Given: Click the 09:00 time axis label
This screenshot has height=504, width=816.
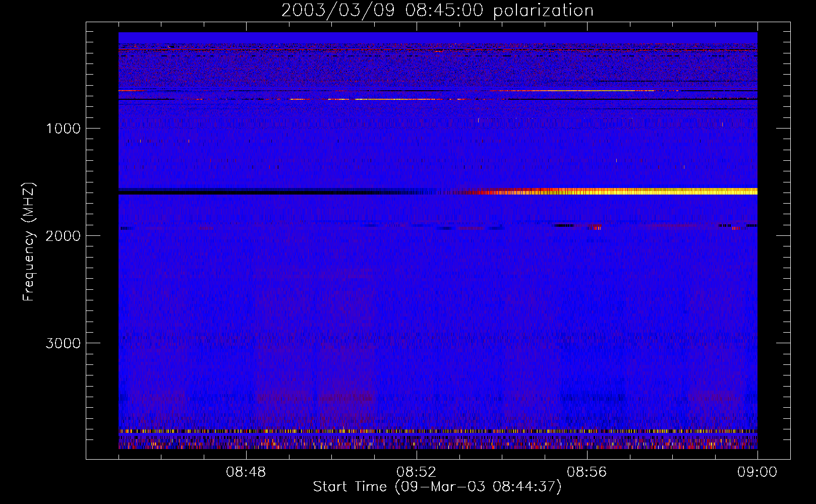Looking at the screenshot, I should click(757, 472).
